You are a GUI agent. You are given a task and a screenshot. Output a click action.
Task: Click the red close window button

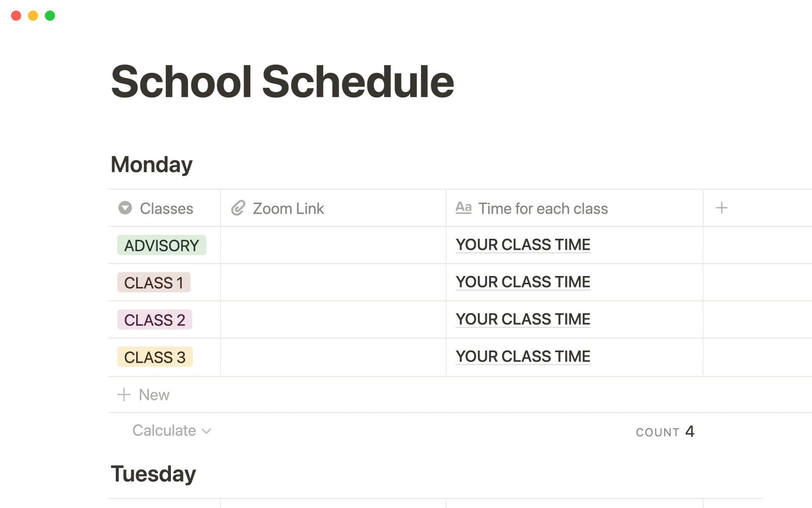[x=16, y=16]
